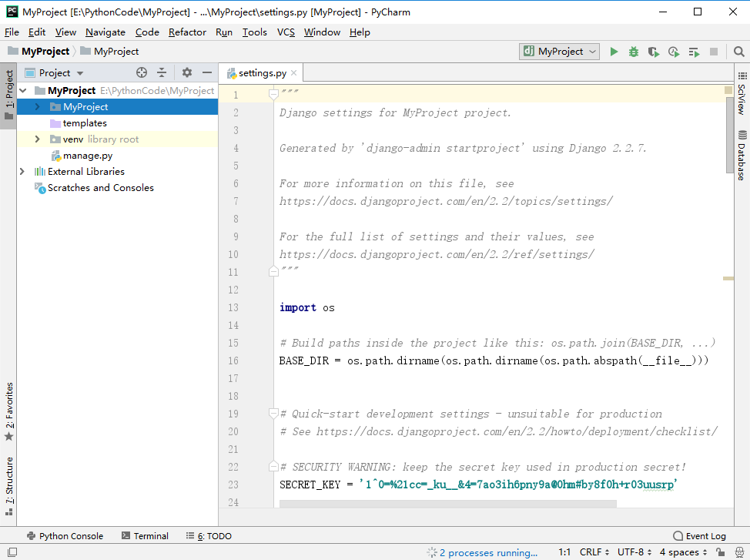Locate current file in Project tree

(x=142, y=72)
